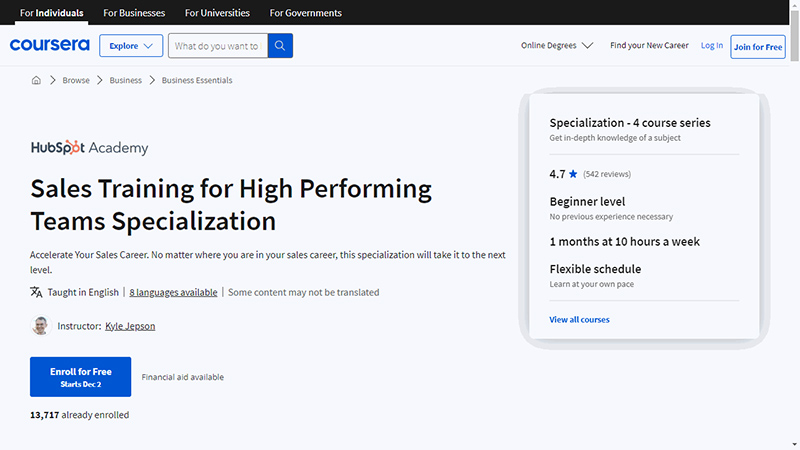Select the For Individuals tab

[x=51, y=13]
